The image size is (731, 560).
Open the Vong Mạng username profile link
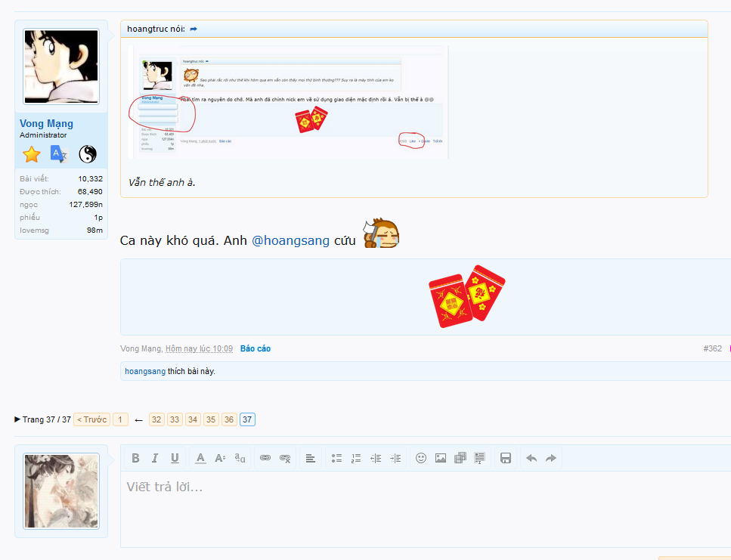(x=46, y=123)
